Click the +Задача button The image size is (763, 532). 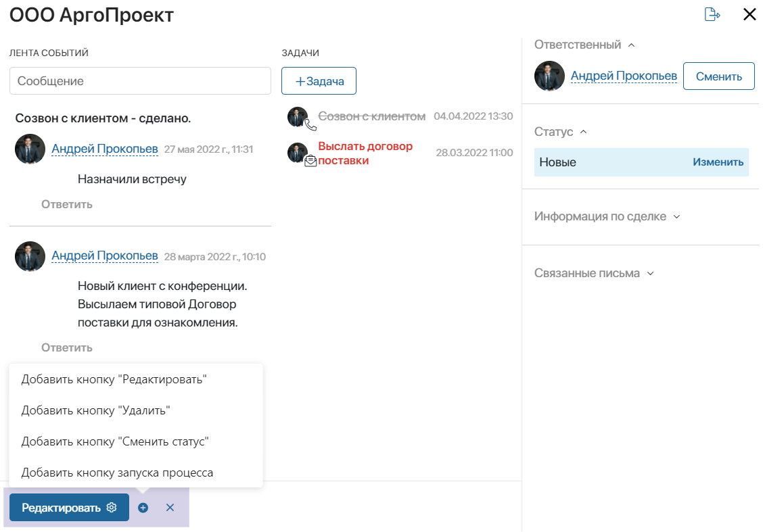pyautogui.click(x=319, y=80)
